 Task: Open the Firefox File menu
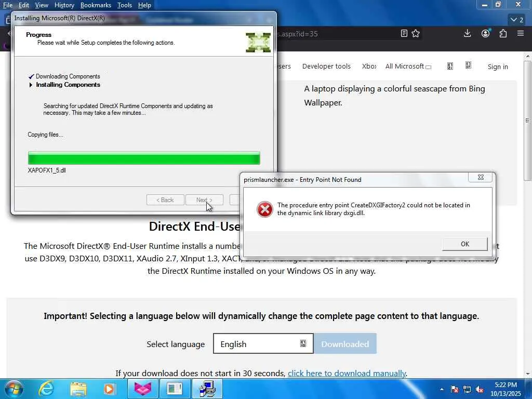[7, 5]
